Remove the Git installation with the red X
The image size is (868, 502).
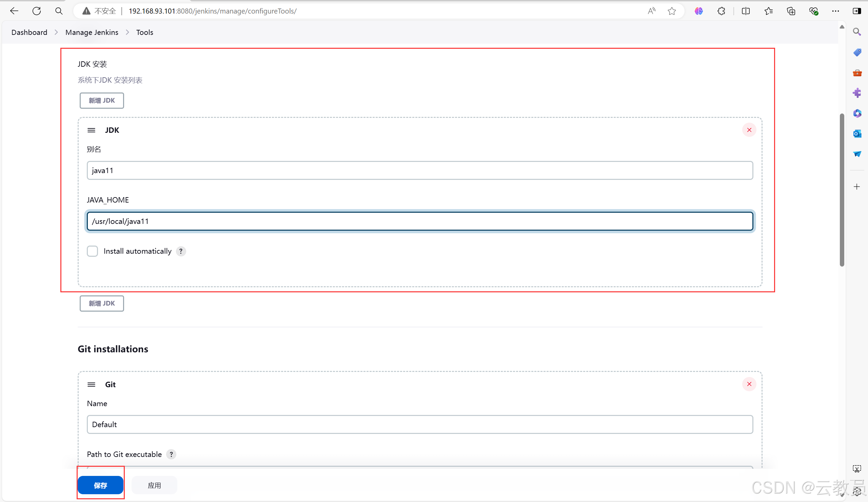pos(749,384)
